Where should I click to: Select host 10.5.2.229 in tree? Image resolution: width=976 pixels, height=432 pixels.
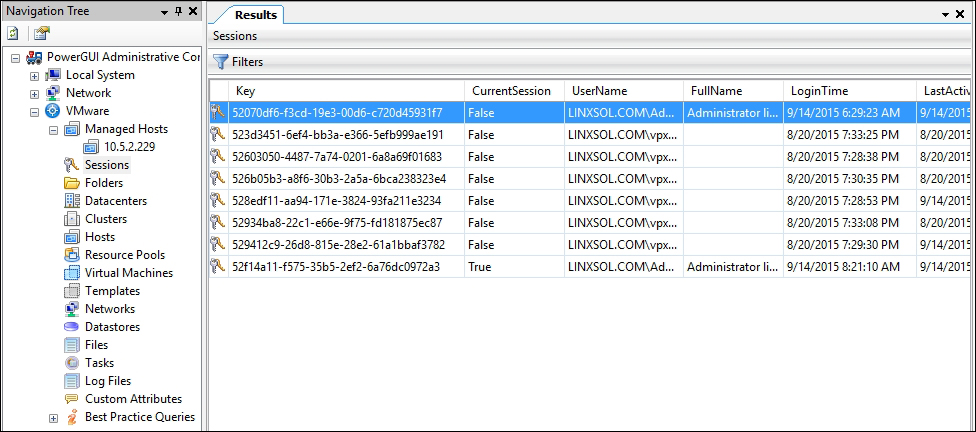(x=129, y=147)
